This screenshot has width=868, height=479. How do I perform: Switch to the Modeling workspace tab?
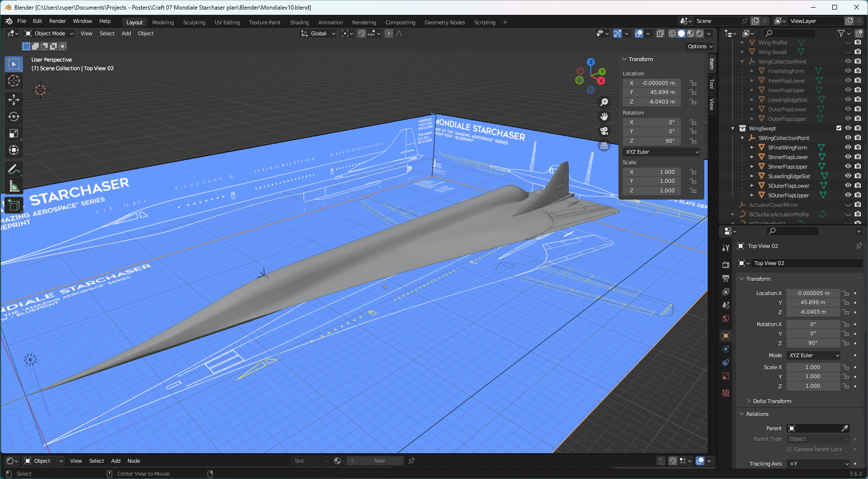[x=163, y=22]
